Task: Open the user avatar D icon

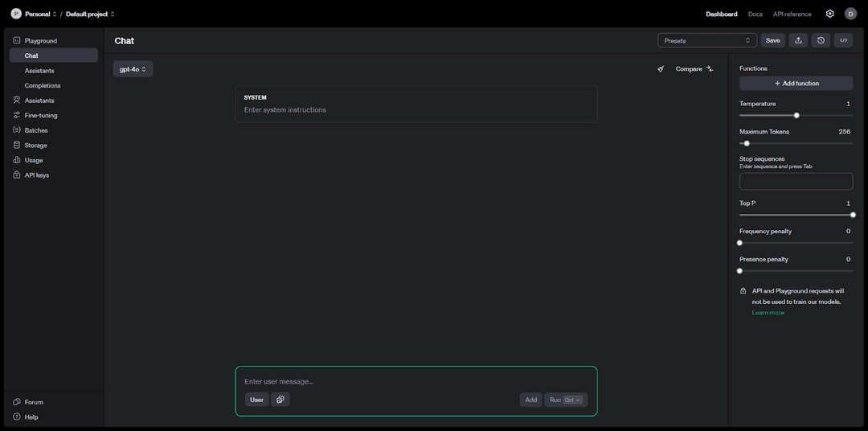Action: click(850, 14)
